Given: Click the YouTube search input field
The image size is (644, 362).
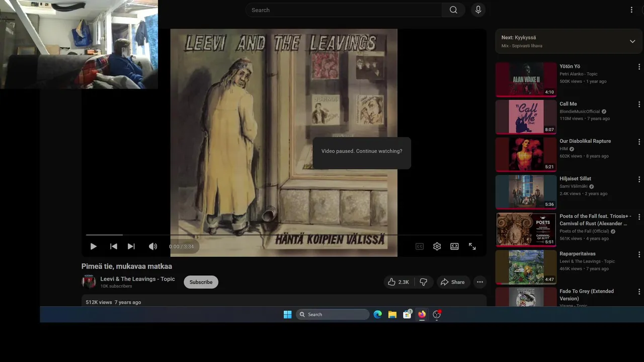Looking at the screenshot, I should point(344,10).
